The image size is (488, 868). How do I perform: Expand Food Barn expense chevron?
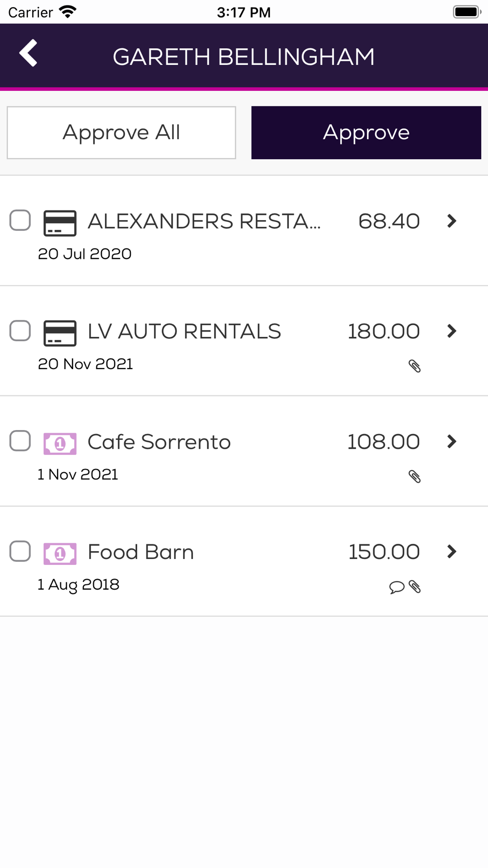[x=452, y=552]
